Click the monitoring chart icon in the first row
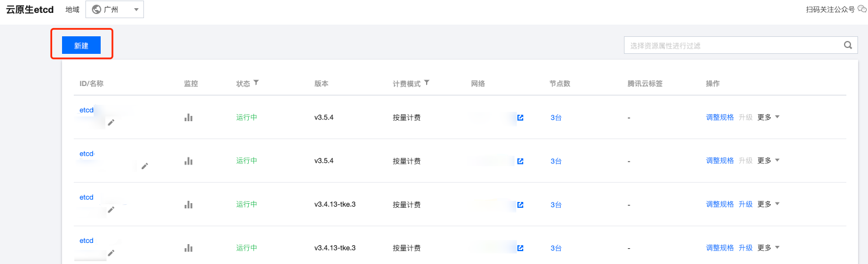 click(x=188, y=117)
